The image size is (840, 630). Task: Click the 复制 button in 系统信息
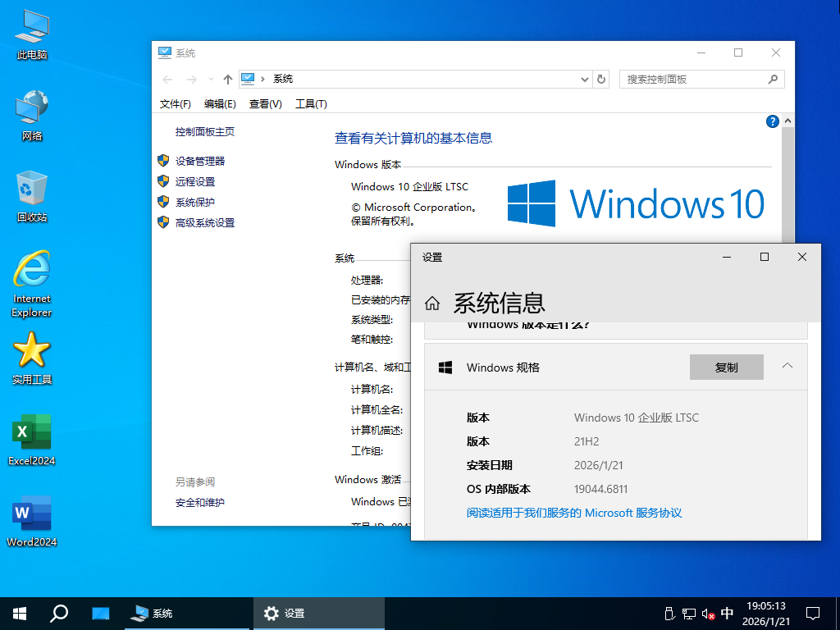coord(725,367)
